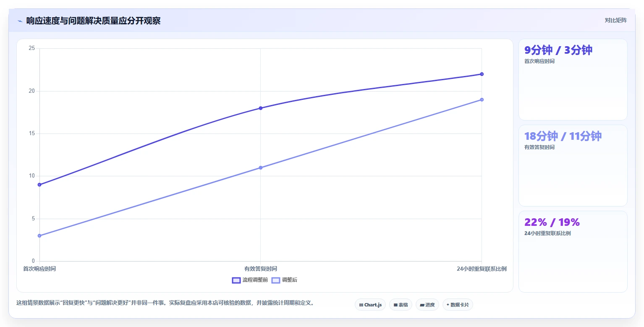Viewport: 644px width, 327px height.
Task: Click the x-axis label 有效答复时间
Action: [x=260, y=269]
